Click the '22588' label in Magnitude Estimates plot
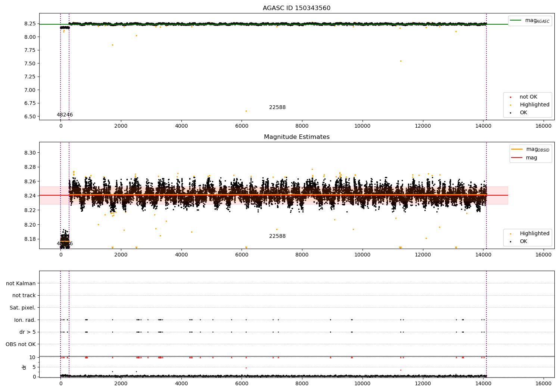The width and height of the screenshot is (560, 392). click(277, 236)
